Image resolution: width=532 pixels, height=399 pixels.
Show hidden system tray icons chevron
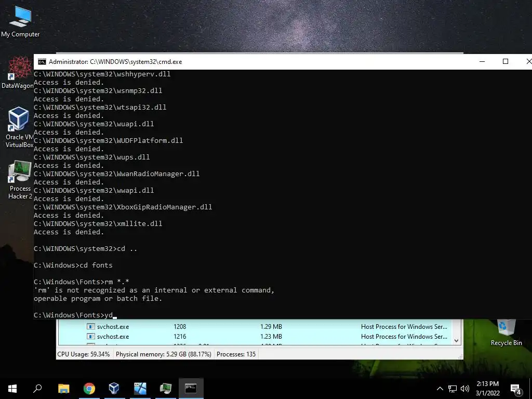click(x=440, y=389)
